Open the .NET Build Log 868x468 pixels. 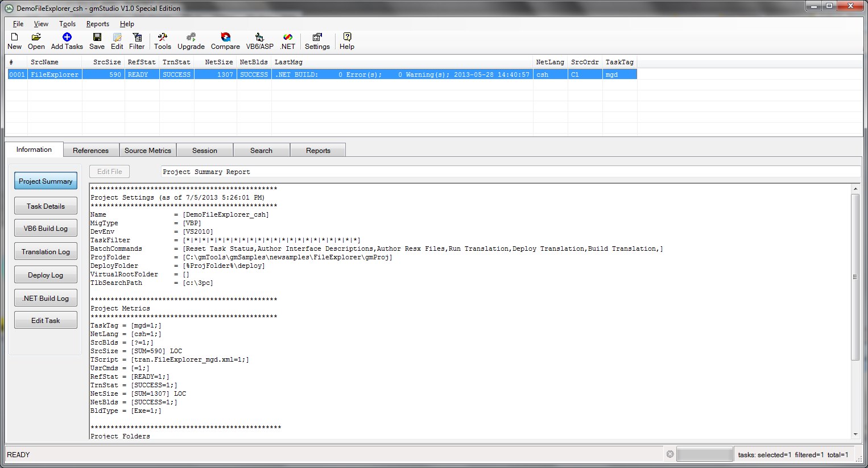[46, 299]
